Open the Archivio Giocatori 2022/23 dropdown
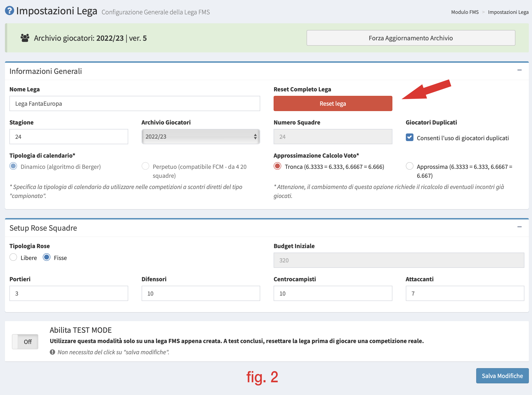The image size is (532, 395). click(201, 137)
